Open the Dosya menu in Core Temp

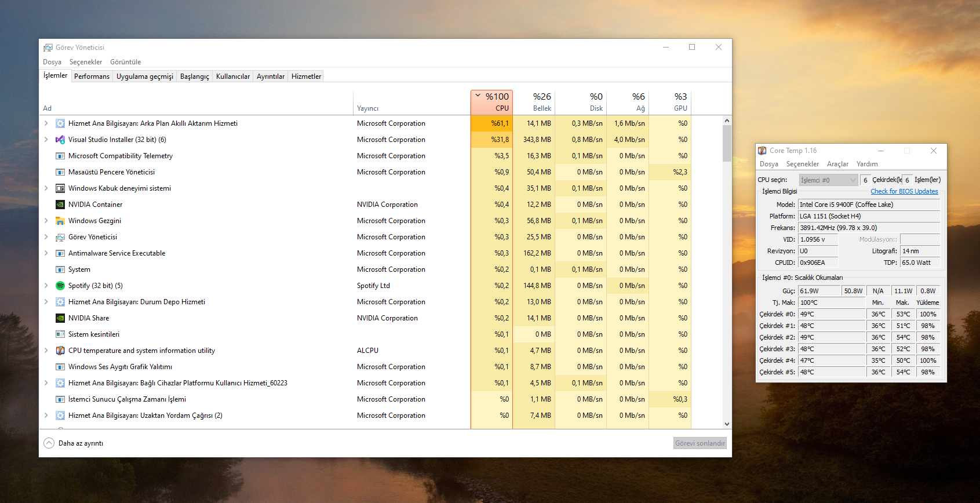coord(769,164)
